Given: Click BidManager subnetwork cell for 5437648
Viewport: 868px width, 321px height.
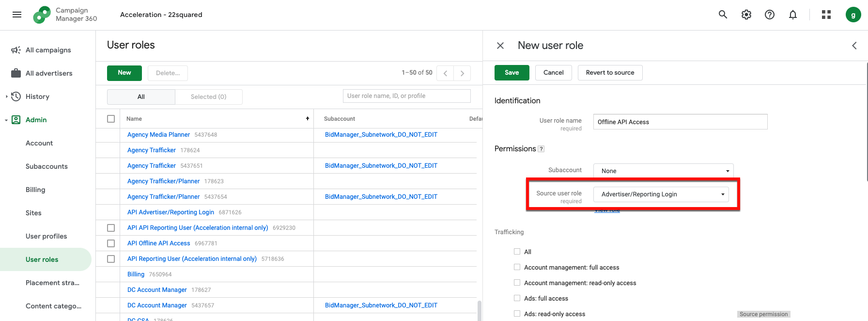Looking at the screenshot, I should click(x=381, y=135).
